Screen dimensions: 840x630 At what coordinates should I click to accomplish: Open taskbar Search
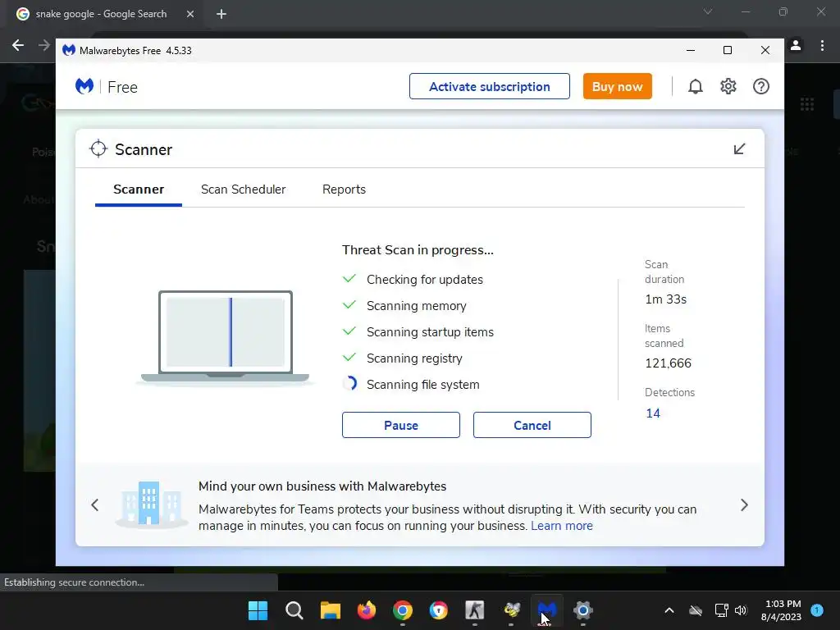tap(294, 610)
